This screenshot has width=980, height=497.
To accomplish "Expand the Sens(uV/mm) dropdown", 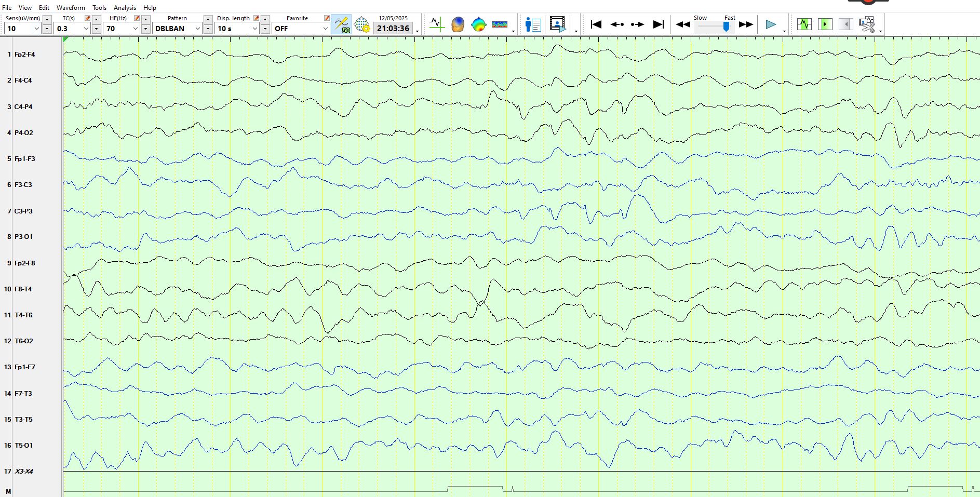I will 37,29.
